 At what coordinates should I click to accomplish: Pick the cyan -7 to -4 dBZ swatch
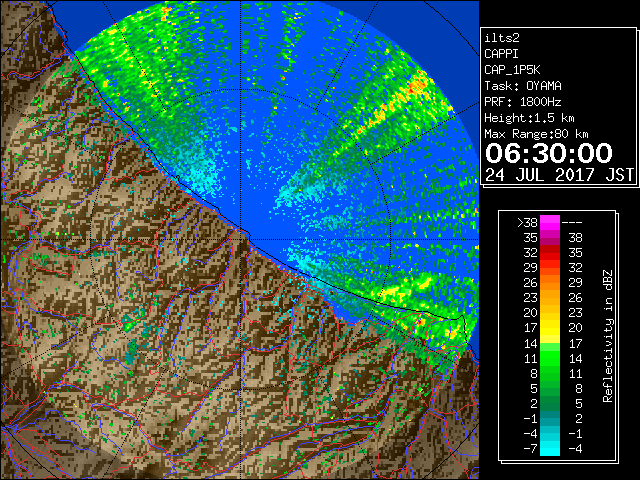tap(550, 449)
